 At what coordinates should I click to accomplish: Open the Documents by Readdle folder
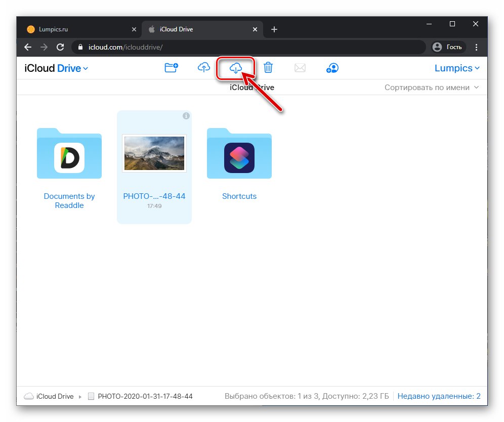pos(69,154)
